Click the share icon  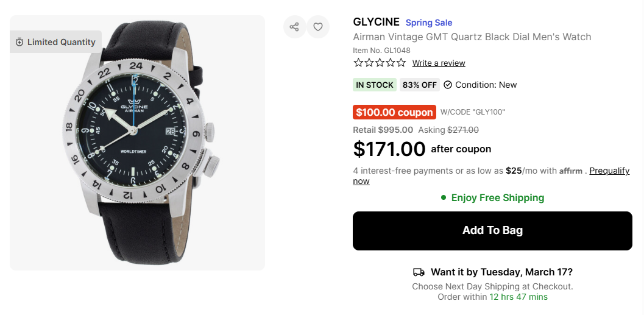coord(294,27)
